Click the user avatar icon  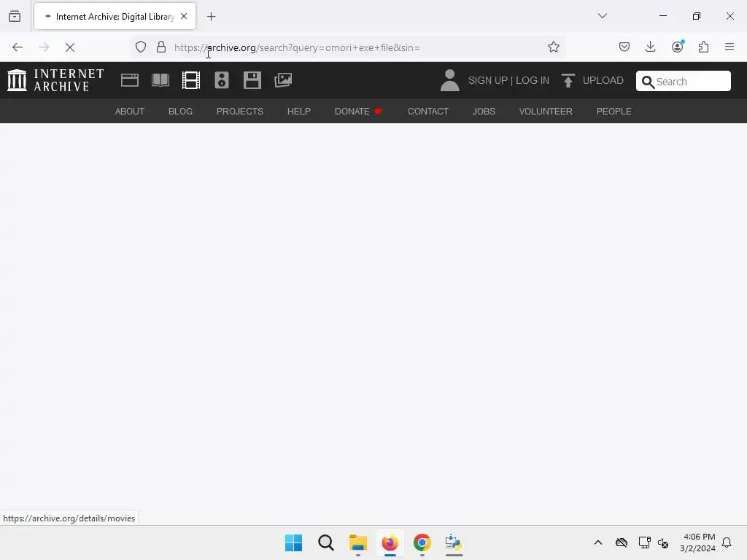click(x=449, y=80)
